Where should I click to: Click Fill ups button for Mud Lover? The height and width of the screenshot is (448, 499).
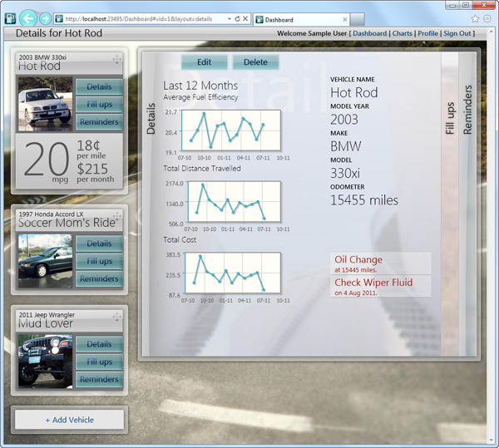(99, 362)
